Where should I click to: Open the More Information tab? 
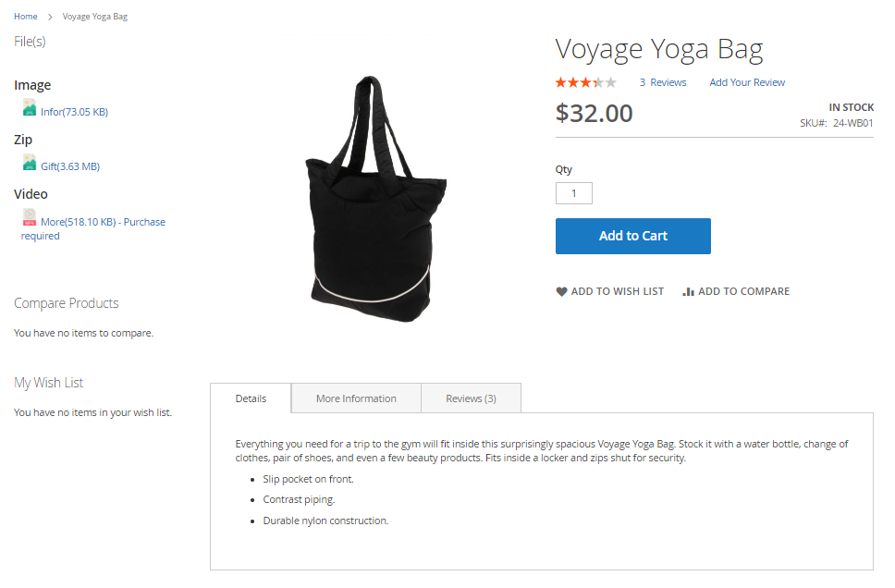[x=356, y=398]
